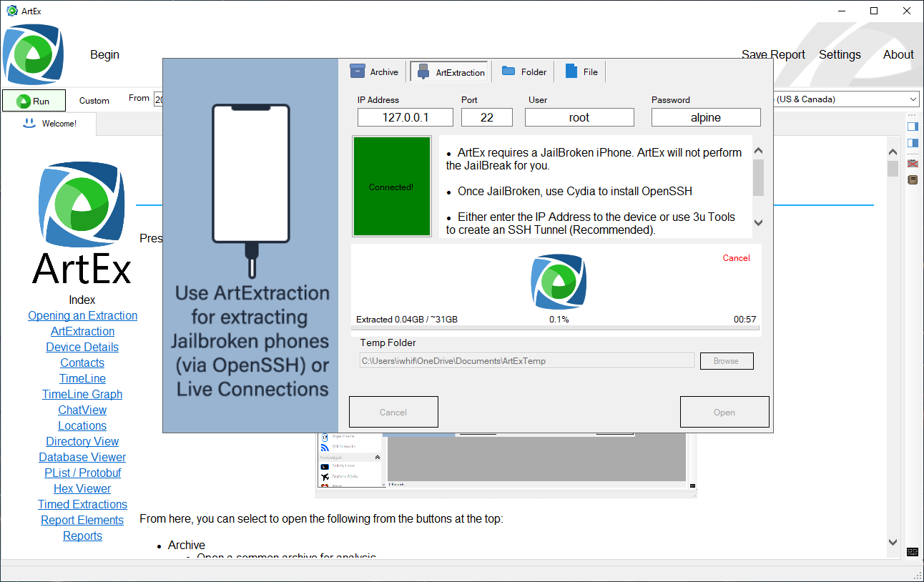Click the green Connected! status box
Image resolution: width=924 pixels, height=582 pixels.
pyautogui.click(x=391, y=187)
